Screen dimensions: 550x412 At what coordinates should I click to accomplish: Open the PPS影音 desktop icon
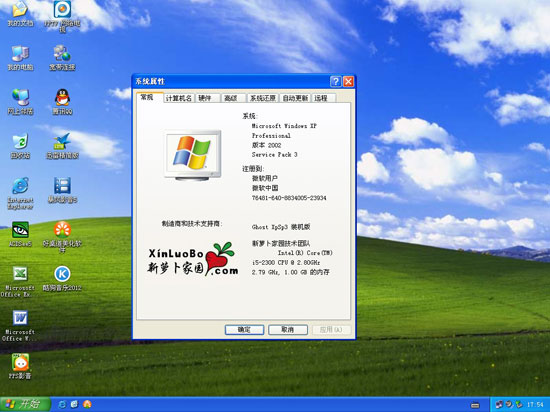click(20, 366)
